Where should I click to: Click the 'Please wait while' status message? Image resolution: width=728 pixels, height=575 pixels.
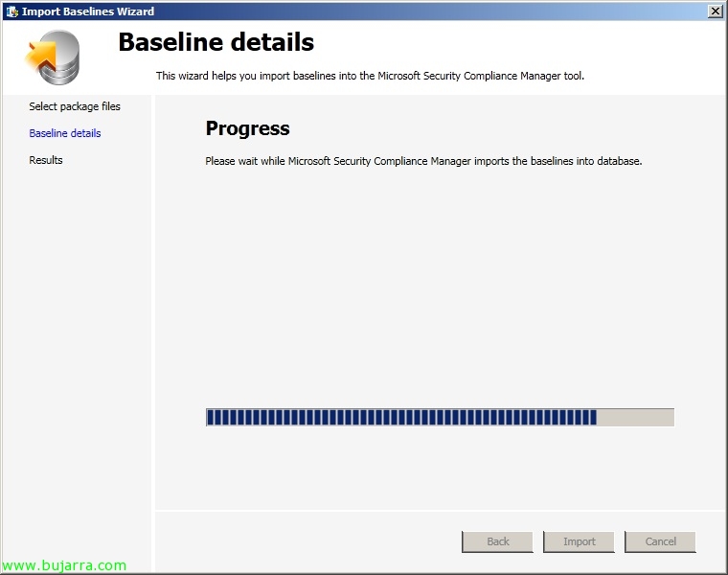tap(423, 161)
